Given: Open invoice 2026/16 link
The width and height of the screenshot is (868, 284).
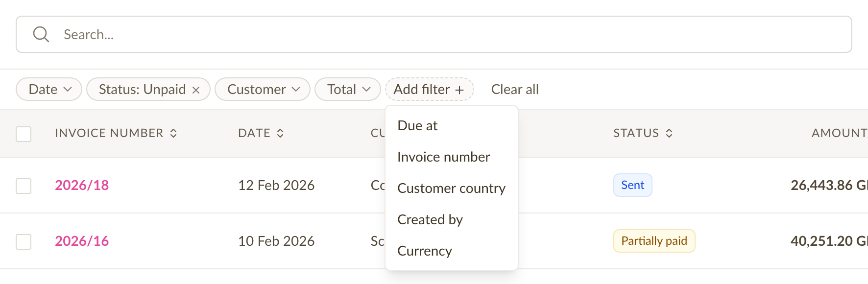Looking at the screenshot, I should (82, 241).
